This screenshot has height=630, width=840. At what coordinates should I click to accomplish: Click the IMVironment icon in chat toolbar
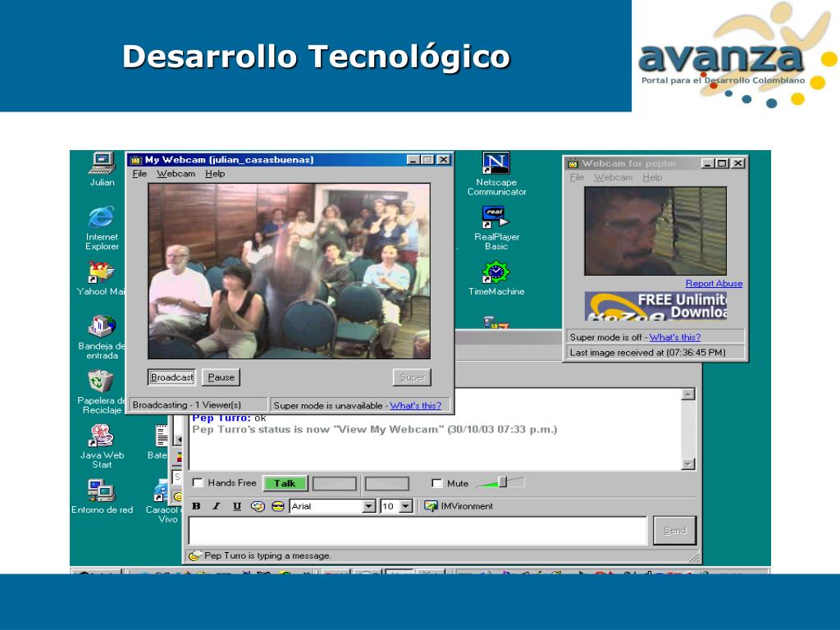[x=431, y=505]
